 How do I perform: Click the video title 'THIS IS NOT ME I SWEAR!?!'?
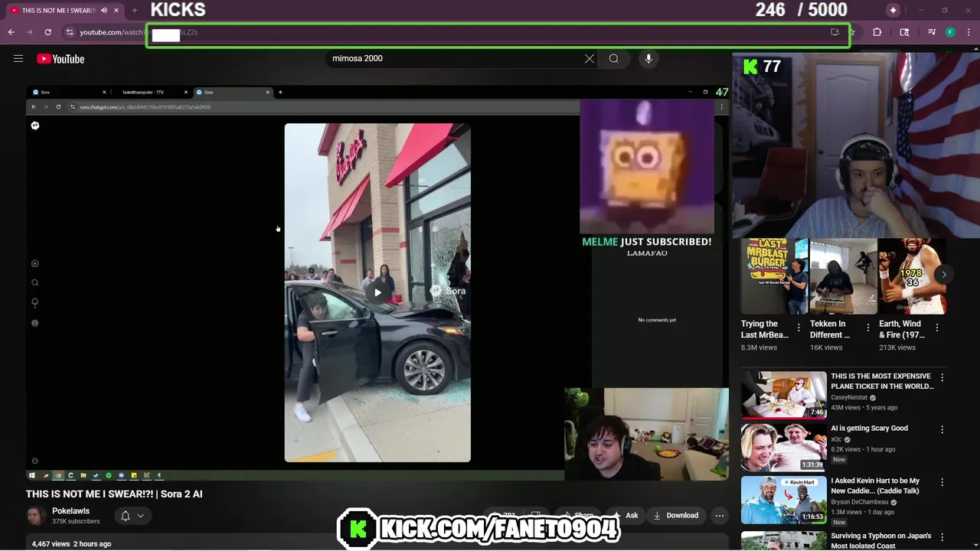coord(114,494)
